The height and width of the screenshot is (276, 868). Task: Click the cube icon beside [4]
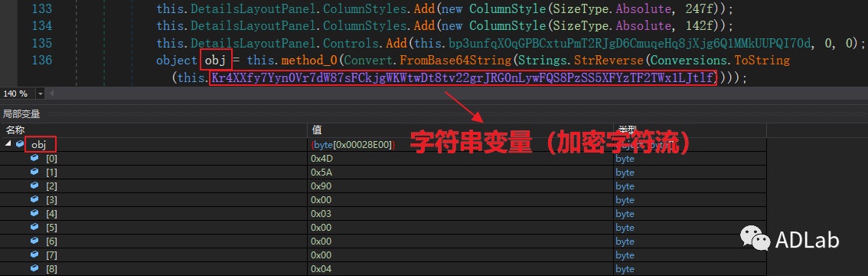(x=34, y=214)
